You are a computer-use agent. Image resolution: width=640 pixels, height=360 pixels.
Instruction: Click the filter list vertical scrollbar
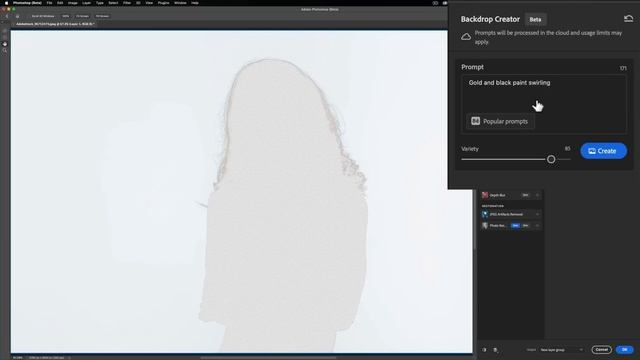pos(475,220)
